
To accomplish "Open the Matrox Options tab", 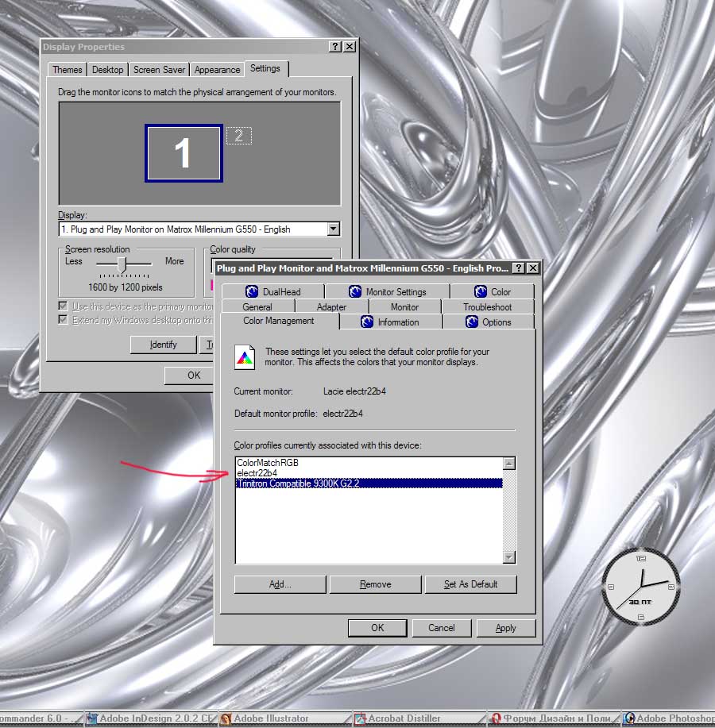I will [x=489, y=322].
